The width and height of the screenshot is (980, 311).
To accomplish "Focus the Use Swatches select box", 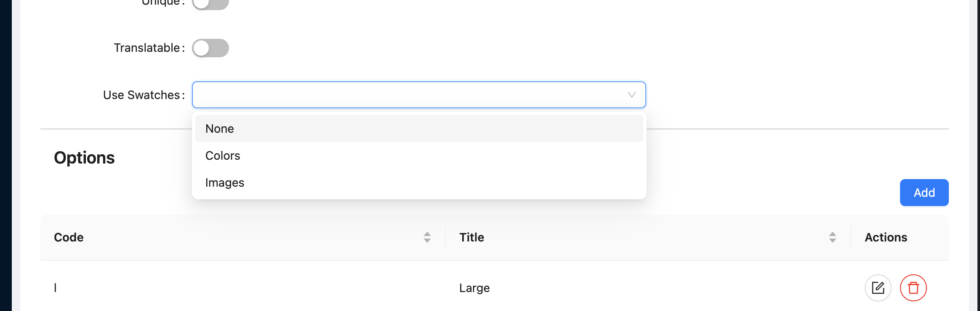I will tap(408, 95).
